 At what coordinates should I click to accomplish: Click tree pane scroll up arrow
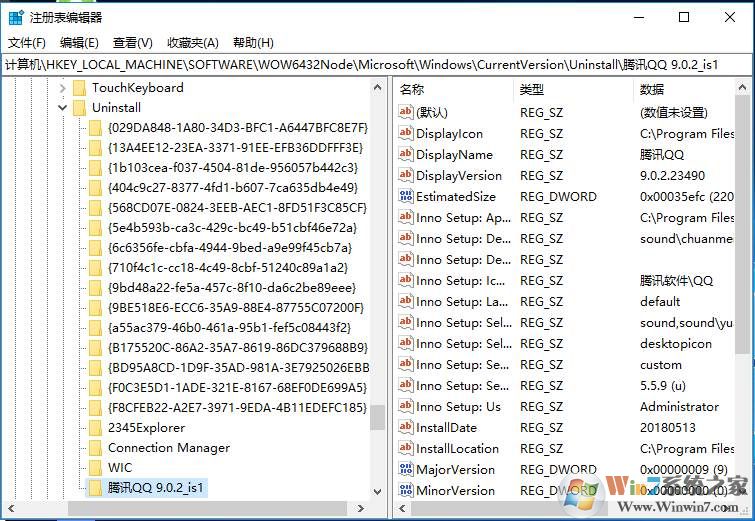coord(378,88)
